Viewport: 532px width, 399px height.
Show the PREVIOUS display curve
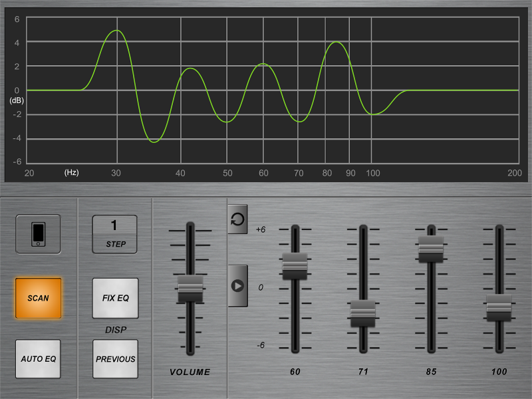[x=115, y=359]
